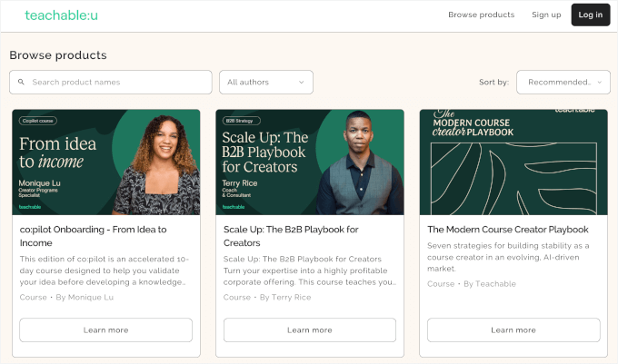The image size is (618, 364).
Task: Click The Modern Course Creator Playbook title
Action: [x=507, y=230]
